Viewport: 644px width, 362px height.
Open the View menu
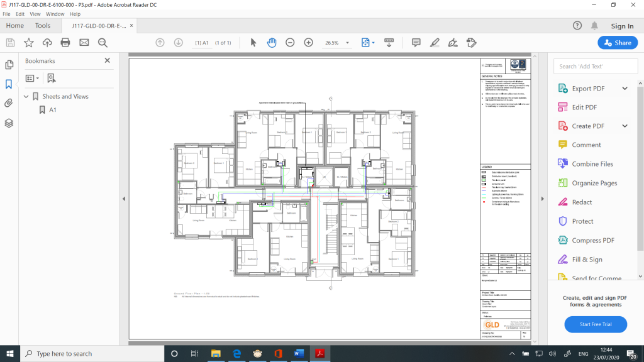pyautogui.click(x=35, y=14)
